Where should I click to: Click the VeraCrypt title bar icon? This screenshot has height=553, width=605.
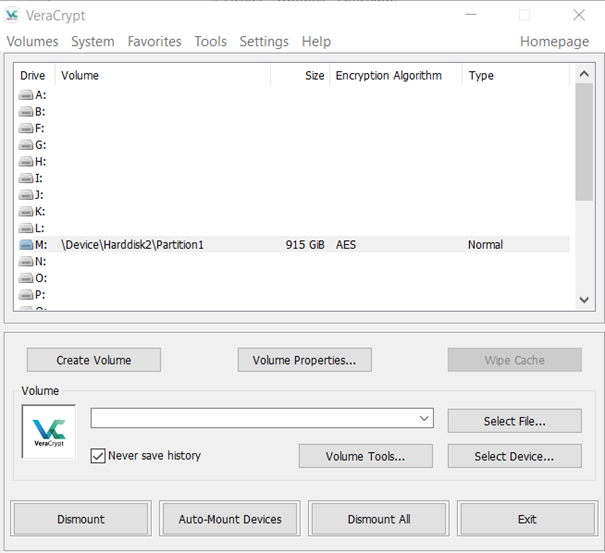tap(12, 15)
